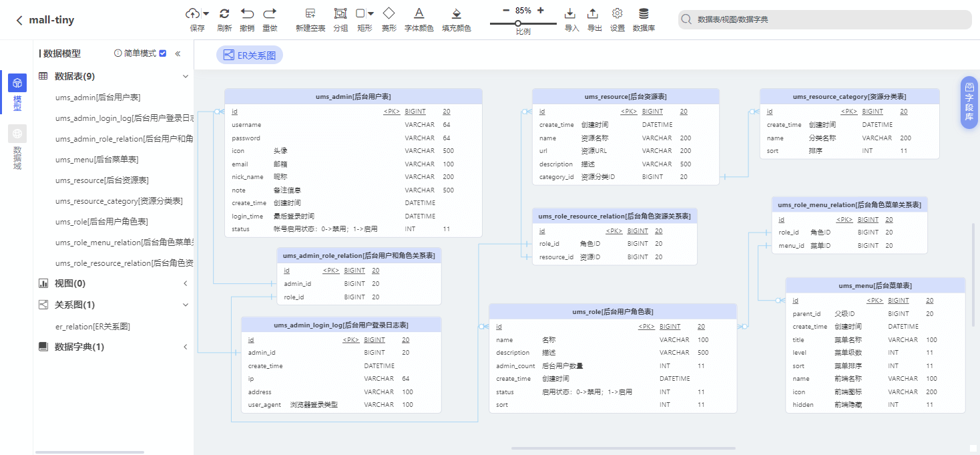Expand the 数据字典(1) section
980x455 pixels.
(x=186, y=347)
